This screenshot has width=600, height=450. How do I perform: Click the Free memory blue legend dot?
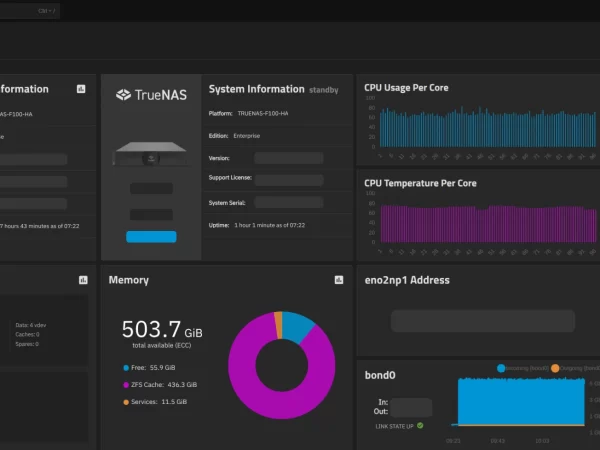pyautogui.click(x=125, y=368)
